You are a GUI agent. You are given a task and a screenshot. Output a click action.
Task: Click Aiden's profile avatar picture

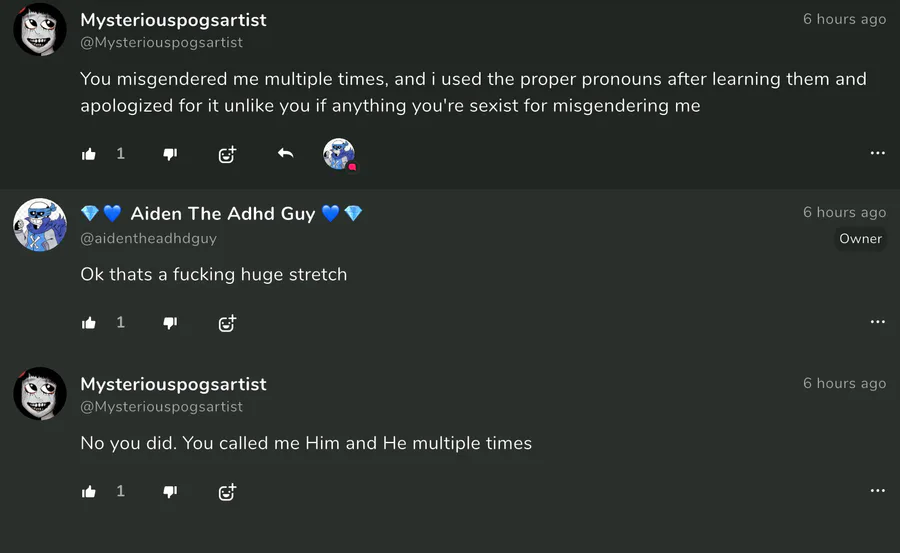pos(40,224)
